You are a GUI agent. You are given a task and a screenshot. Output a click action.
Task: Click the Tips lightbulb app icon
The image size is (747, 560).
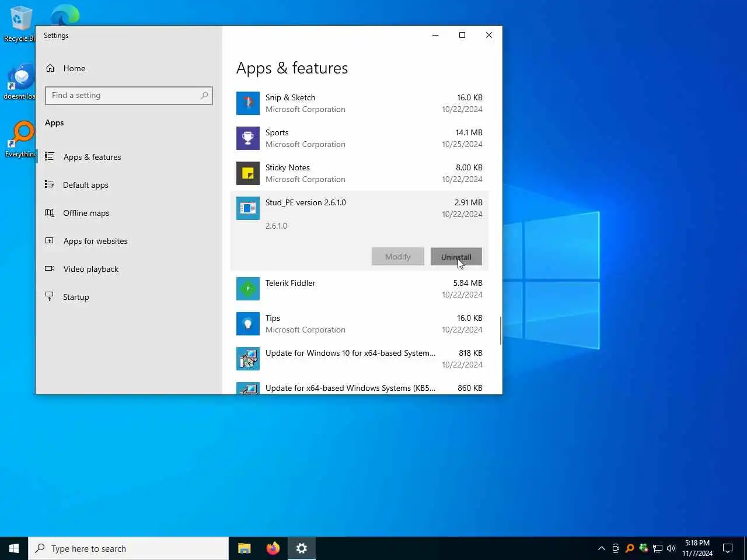coord(248,324)
